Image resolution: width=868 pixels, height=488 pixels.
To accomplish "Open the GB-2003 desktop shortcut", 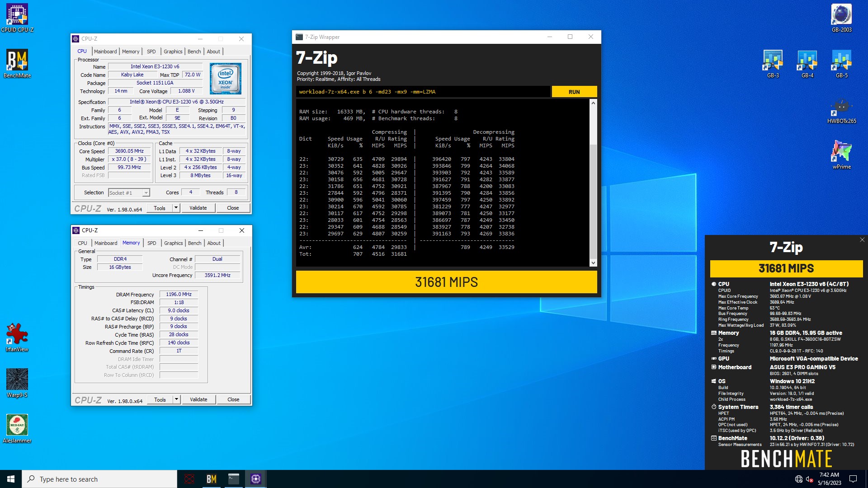I will (x=841, y=18).
